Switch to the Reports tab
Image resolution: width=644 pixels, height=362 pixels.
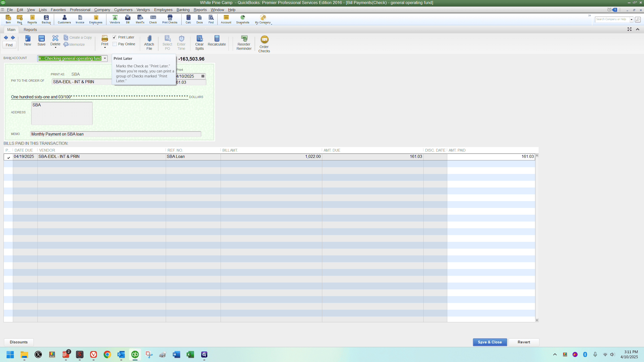[x=30, y=30]
